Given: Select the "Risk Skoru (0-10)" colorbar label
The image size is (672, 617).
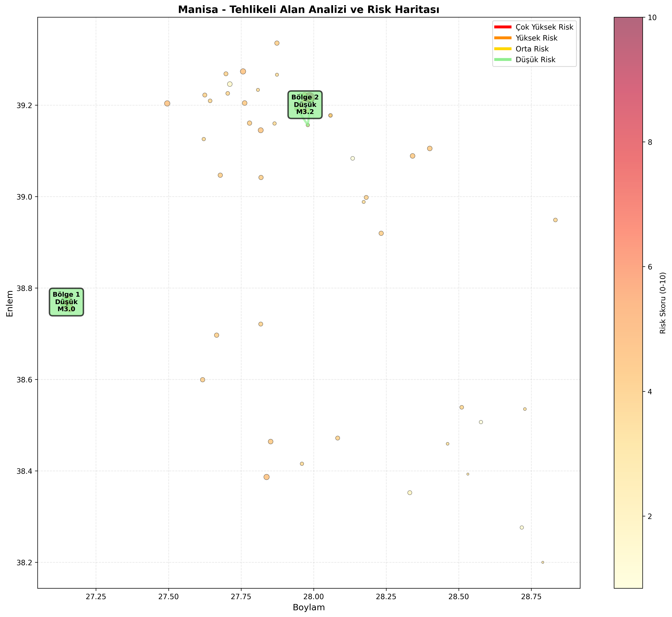Looking at the screenshot, I should pos(663,303).
